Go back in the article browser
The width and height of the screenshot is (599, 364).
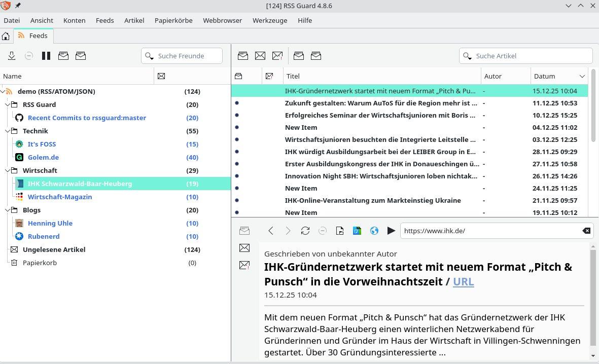pos(271,231)
